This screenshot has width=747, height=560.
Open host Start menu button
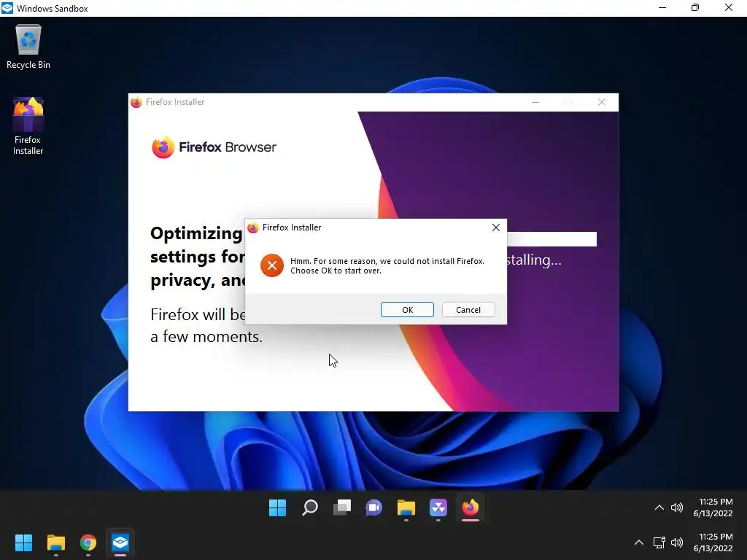[23, 542]
